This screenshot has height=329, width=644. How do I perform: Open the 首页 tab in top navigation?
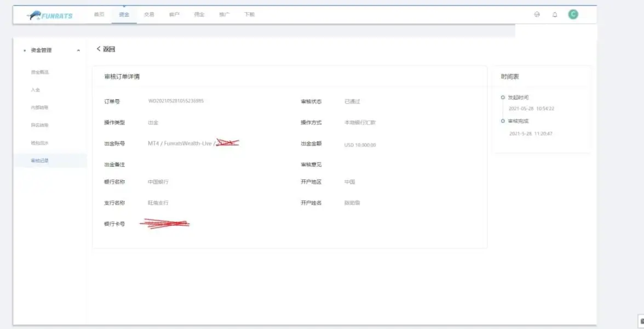coord(99,15)
